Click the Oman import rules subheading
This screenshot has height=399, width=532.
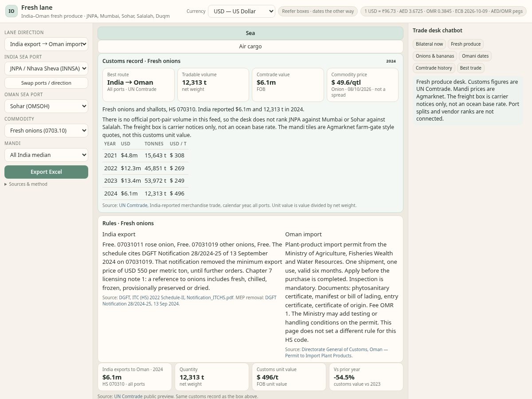(x=303, y=234)
